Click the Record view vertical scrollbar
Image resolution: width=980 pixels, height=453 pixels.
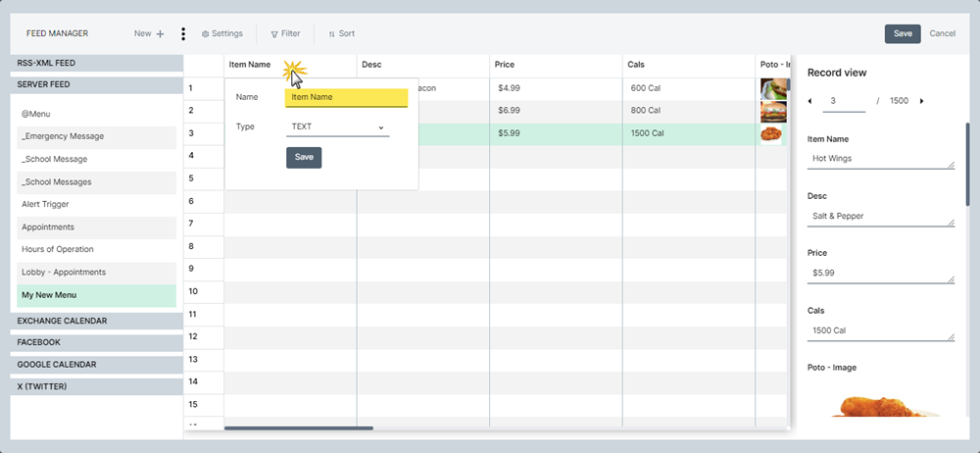click(968, 164)
